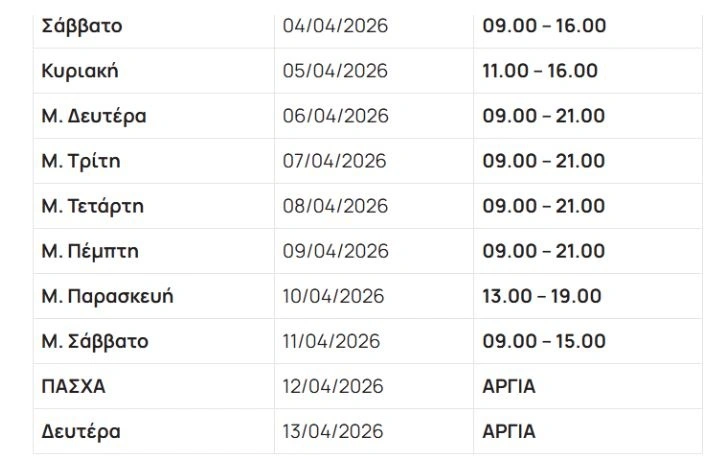
Task: Click the Μ. Παρασκευή cell
Action: (x=108, y=296)
